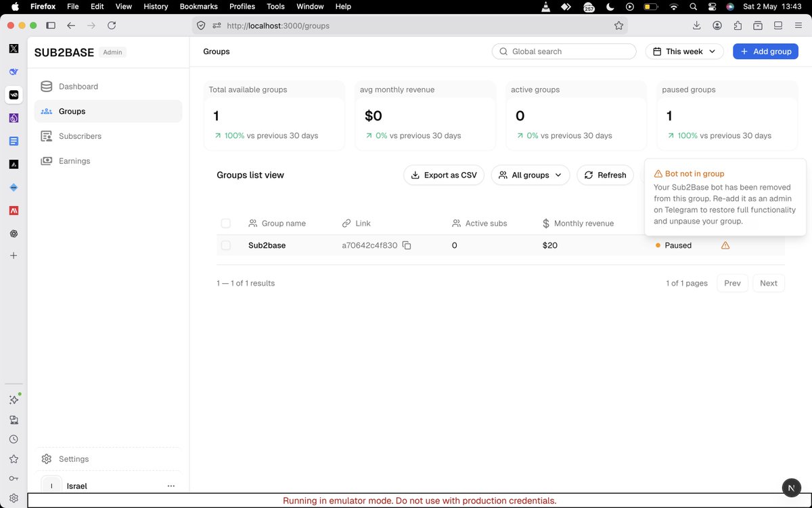This screenshot has height=508, width=812.
Task: Click the warning triangle on Sub2base row
Action: pos(725,245)
